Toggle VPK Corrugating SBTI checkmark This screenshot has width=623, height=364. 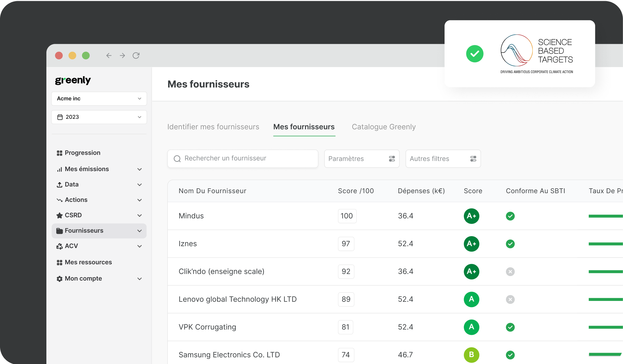coord(510,327)
